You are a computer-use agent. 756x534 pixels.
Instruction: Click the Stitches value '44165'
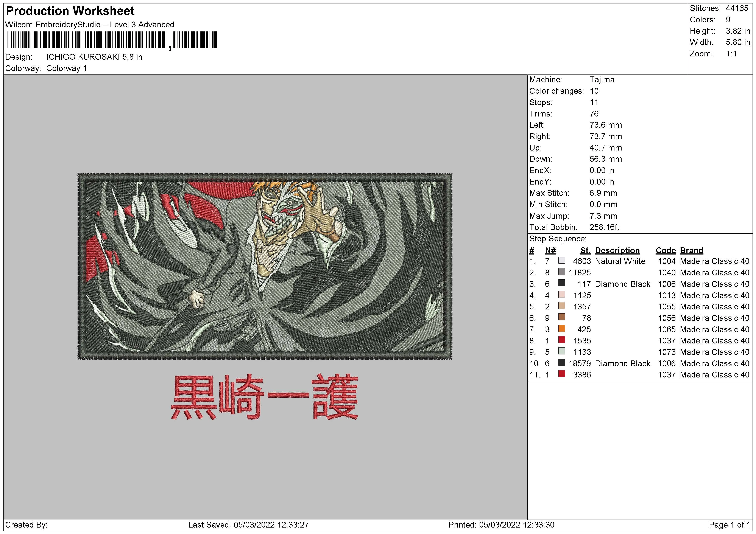pos(737,8)
